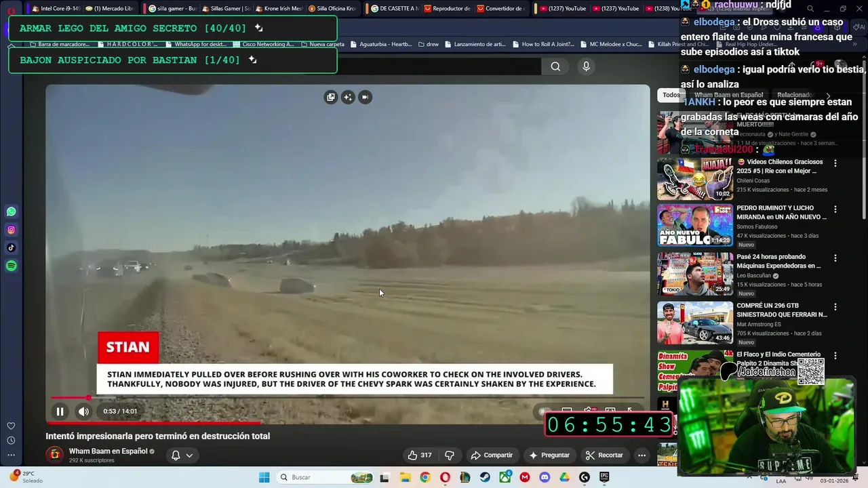Open options for El Flaco y El Indio video

pyautogui.click(x=835, y=356)
